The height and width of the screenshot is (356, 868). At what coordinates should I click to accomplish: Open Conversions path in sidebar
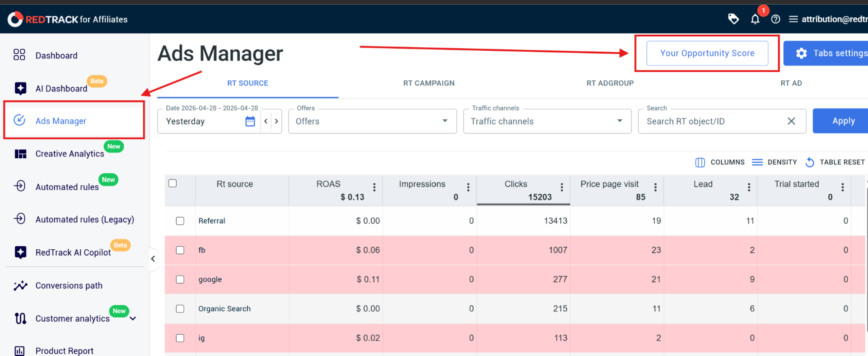pos(69,286)
